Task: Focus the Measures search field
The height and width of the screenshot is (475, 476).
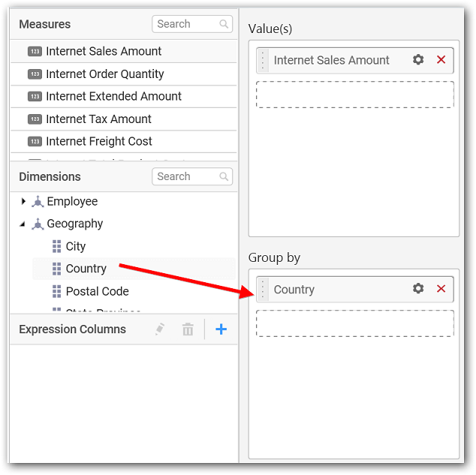Action: click(192, 24)
